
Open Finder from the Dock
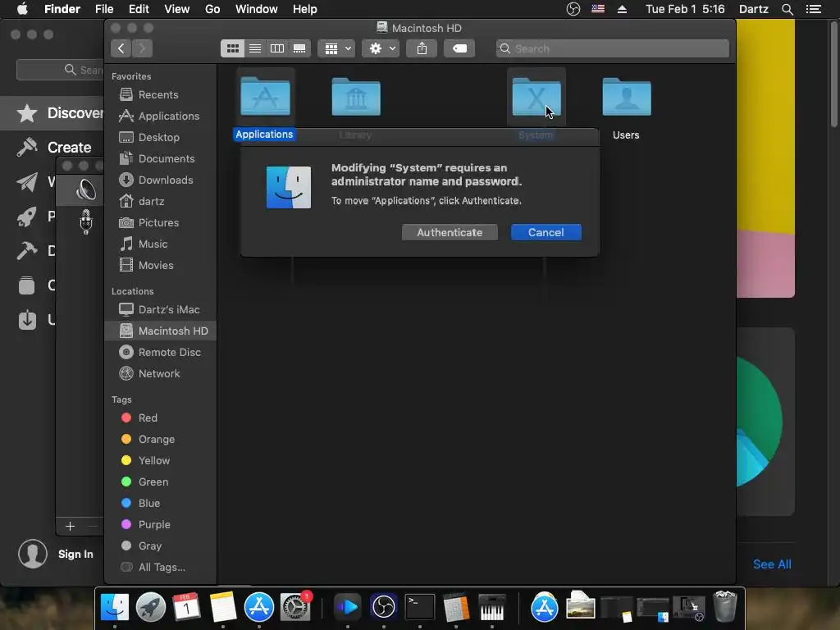coord(115,607)
